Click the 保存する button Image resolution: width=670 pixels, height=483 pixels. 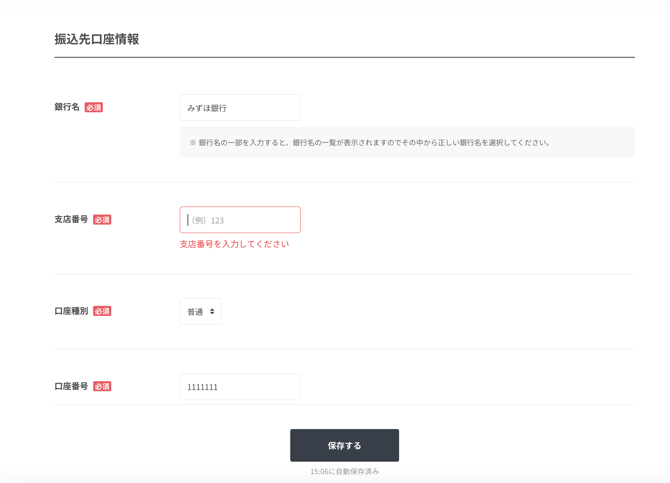coord(344,445)
